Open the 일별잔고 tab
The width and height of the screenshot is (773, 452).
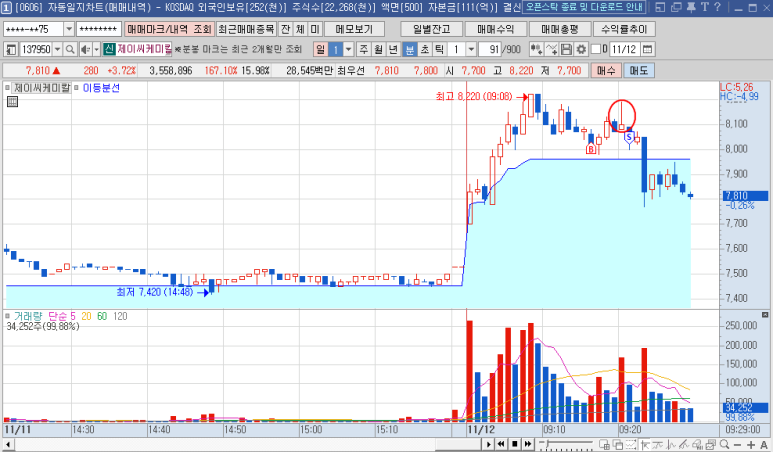(431, 30)
